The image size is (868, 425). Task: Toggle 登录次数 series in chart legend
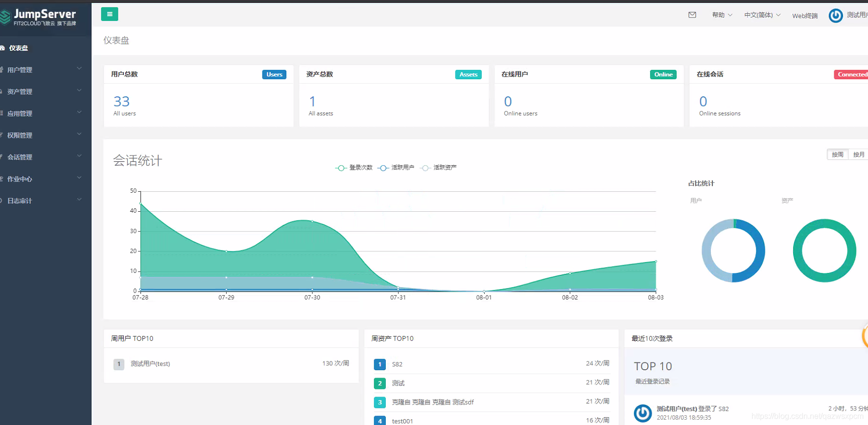pos(354,168)
